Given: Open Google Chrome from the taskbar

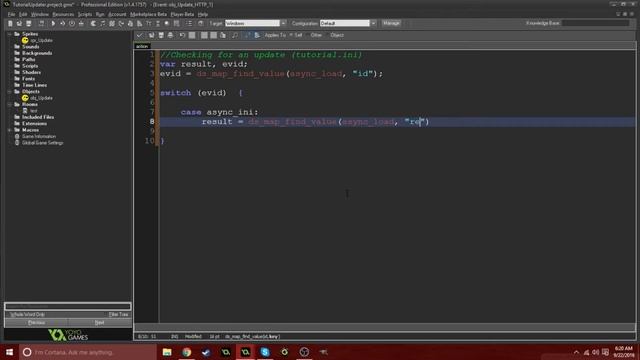Looking at the screenshot, I should click(x=187, y=352).
